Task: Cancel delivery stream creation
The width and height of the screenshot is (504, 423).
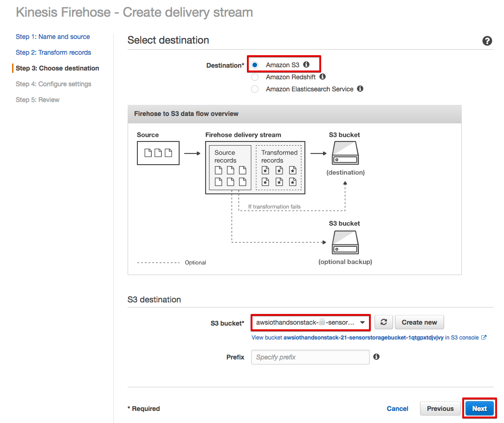Action: point(397,409)
